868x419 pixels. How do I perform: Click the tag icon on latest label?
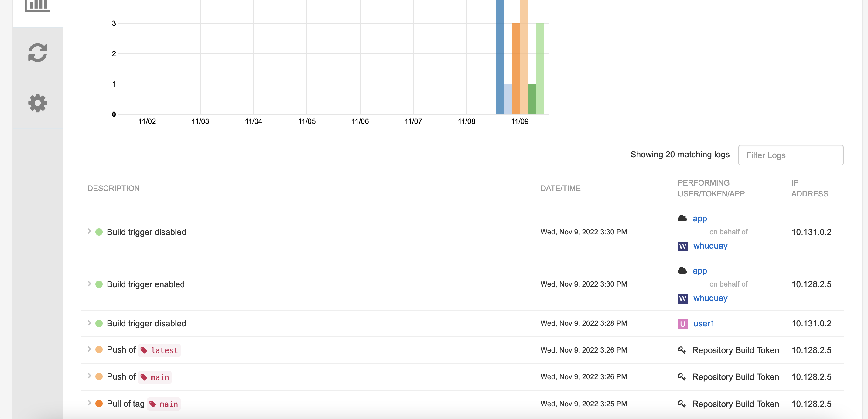[144, 351]
